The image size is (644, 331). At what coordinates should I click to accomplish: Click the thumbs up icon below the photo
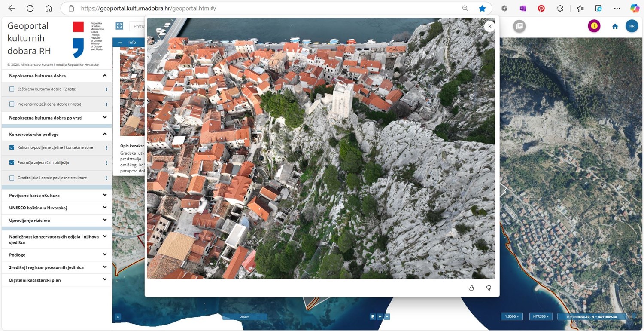coord(471,288)
